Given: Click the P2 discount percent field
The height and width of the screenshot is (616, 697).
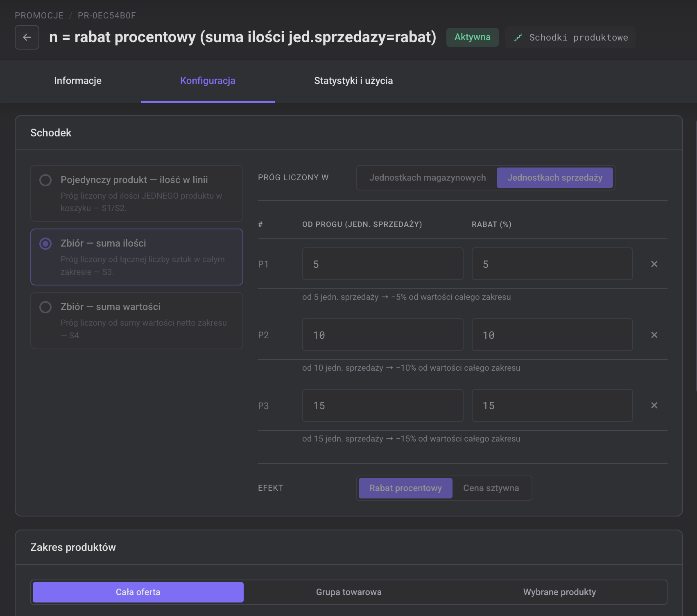Looking at the screenshot, I should (x=552, y=335).
